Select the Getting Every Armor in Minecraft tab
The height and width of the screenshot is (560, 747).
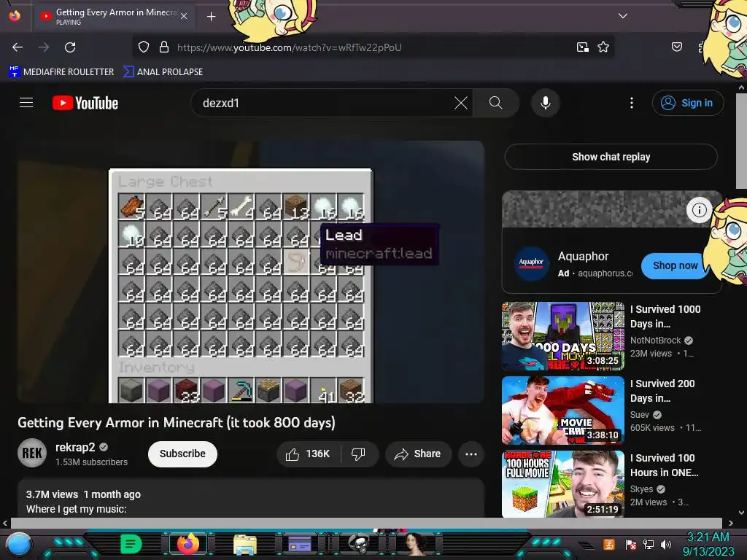[x=113, y=16]
